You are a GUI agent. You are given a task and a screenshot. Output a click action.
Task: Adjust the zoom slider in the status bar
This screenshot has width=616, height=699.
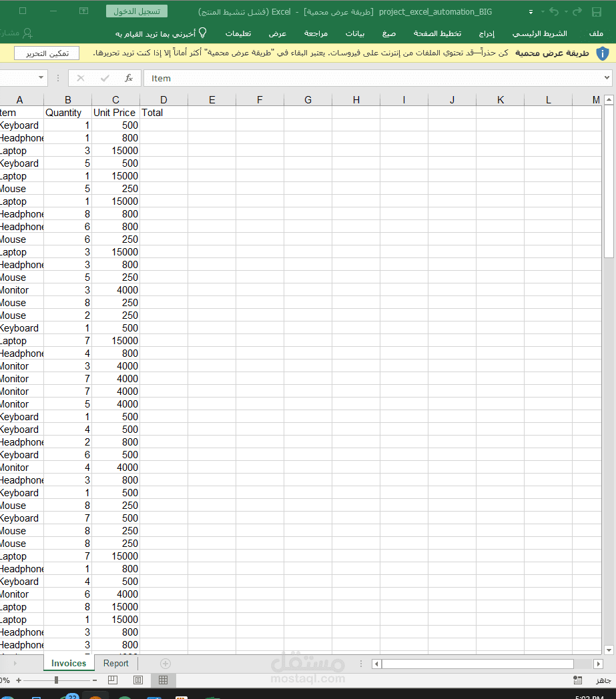tap(57, 680)
